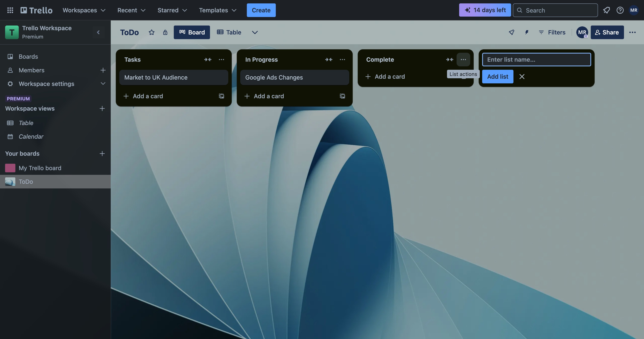Screen dimensions: 644x339
Task: Click the Share button
Action: (x=607, y=32)
